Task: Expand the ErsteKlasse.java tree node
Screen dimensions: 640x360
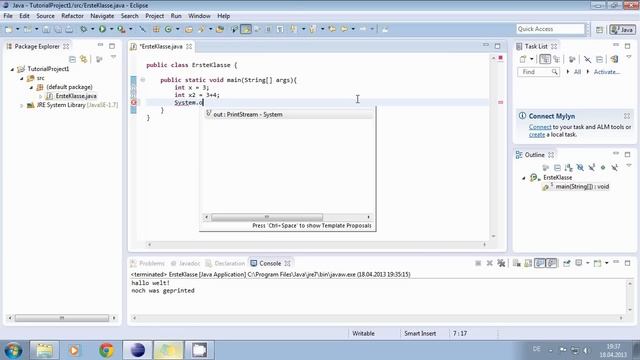Action: coord(40,96)
